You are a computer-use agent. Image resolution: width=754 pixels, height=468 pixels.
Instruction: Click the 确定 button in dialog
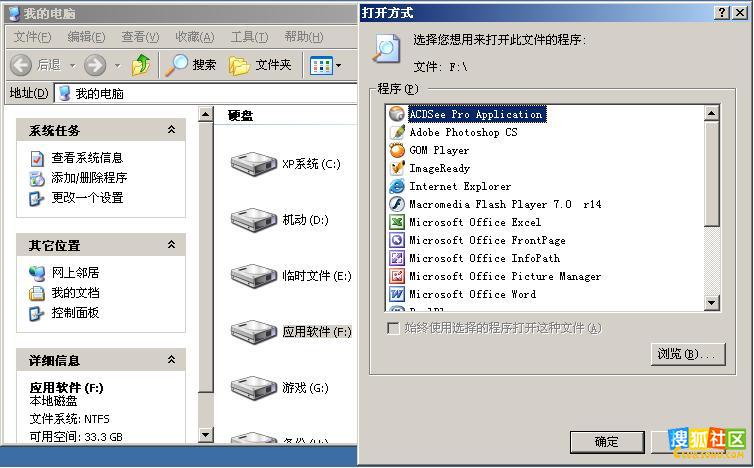click(607, 442)
